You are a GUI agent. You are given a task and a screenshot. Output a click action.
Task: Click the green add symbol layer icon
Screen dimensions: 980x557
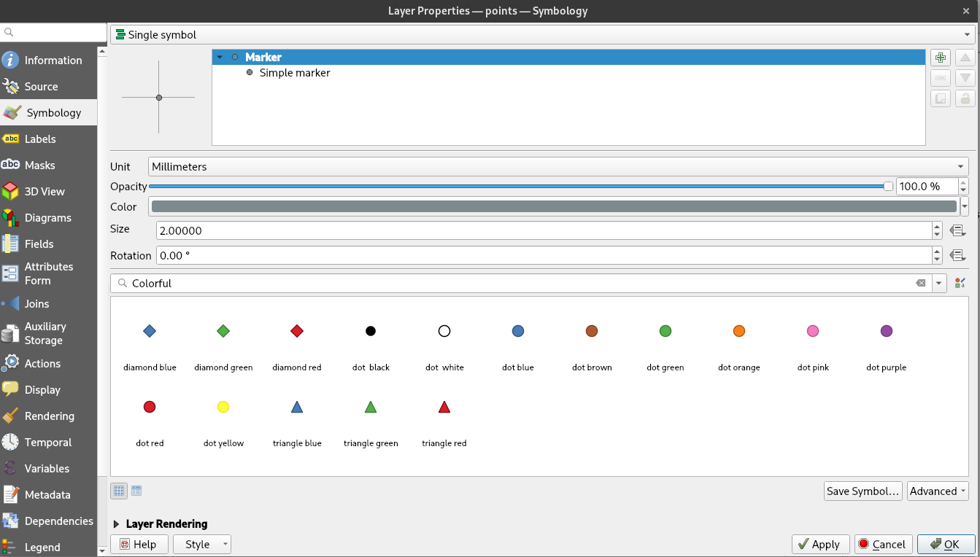(941, 58)
